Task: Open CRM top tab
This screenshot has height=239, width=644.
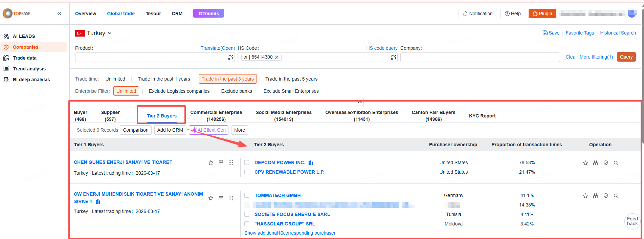Action: click(x=177, y=14)
